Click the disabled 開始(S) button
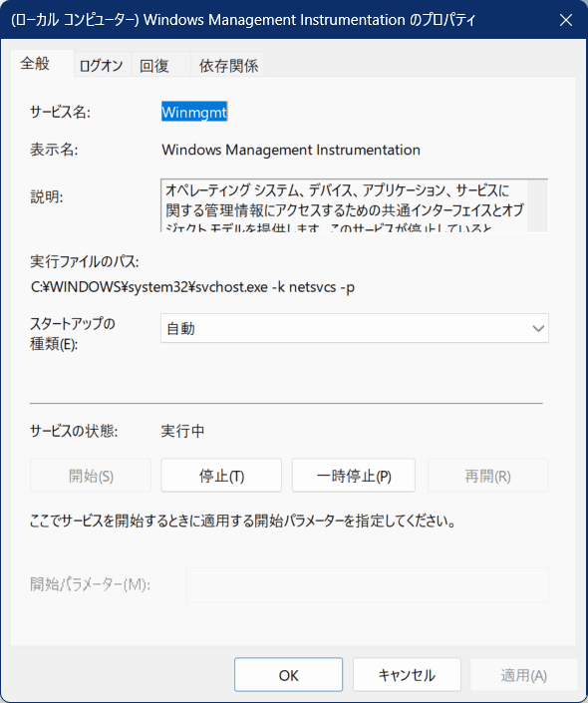The width and height of the screenshot is (588, 703). 91,476
